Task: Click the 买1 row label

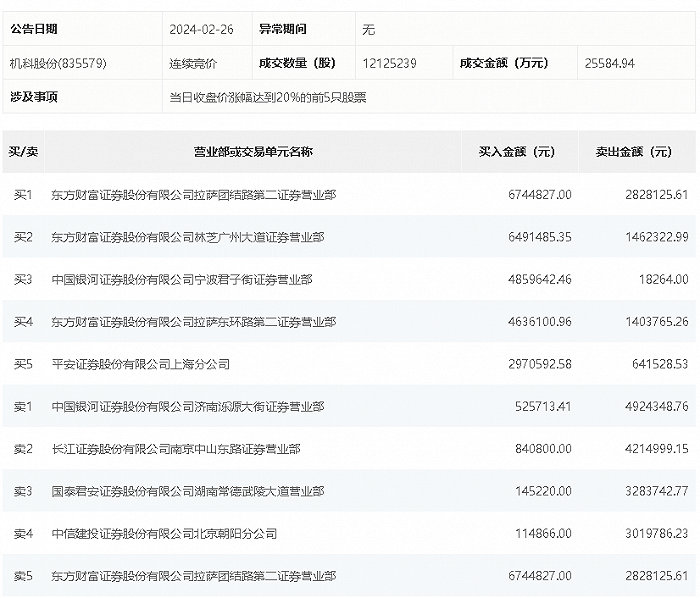Action: (x=23, y=195)
